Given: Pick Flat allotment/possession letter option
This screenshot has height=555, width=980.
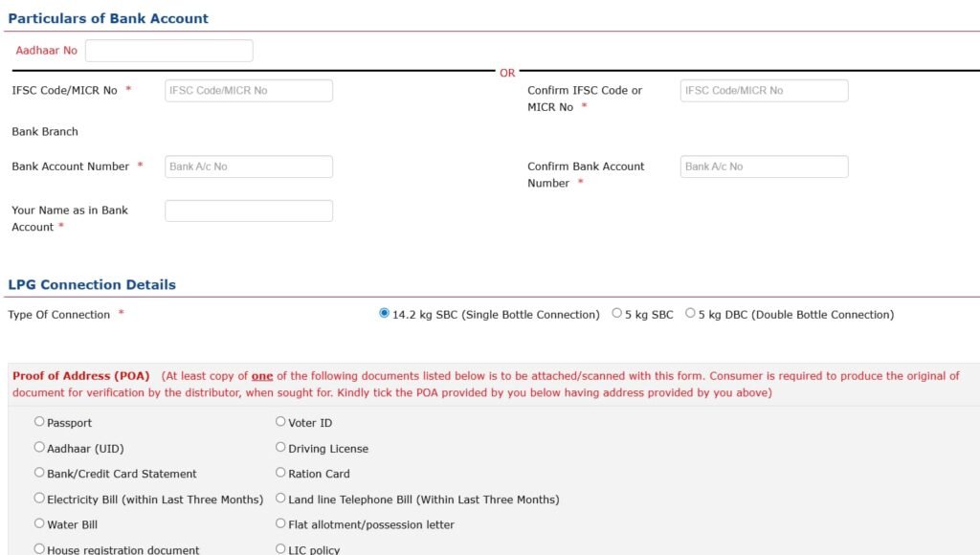Looking at the screenshot, I should click(x=280, y=524).
